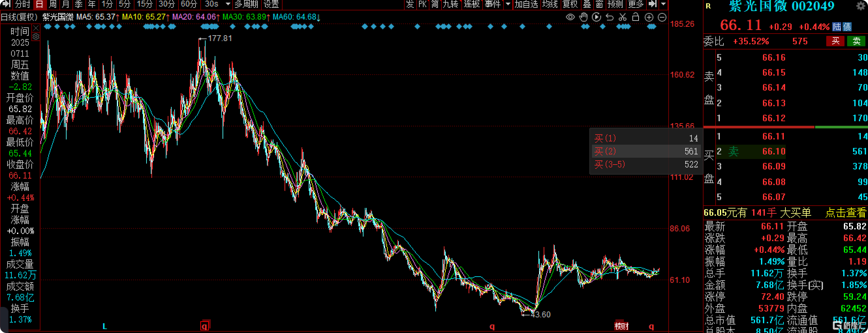Expand the 30s period dropdown arrow

pos(228,4)
